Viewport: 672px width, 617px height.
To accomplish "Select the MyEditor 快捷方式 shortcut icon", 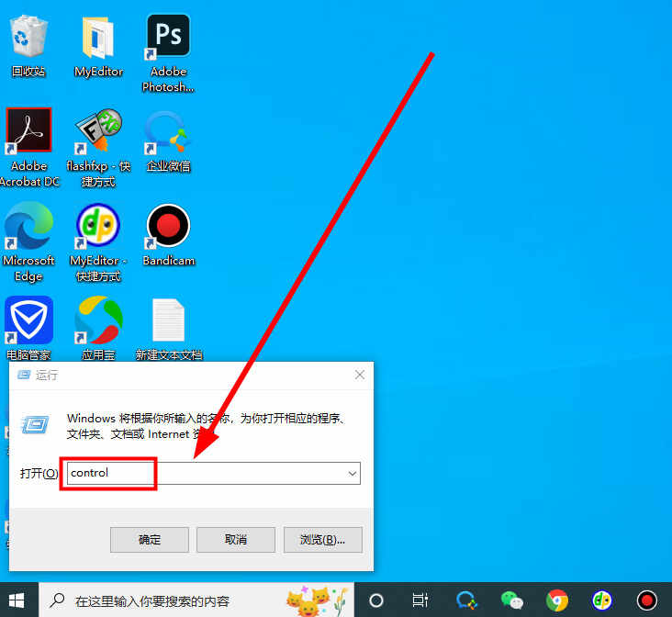I will (98, 228).
